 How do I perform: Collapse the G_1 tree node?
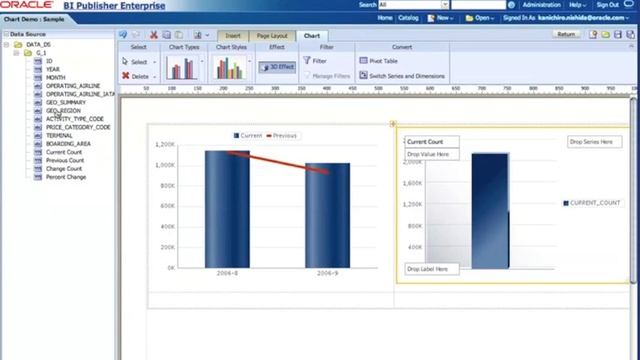pyautogui.click(x=16, y=53)
